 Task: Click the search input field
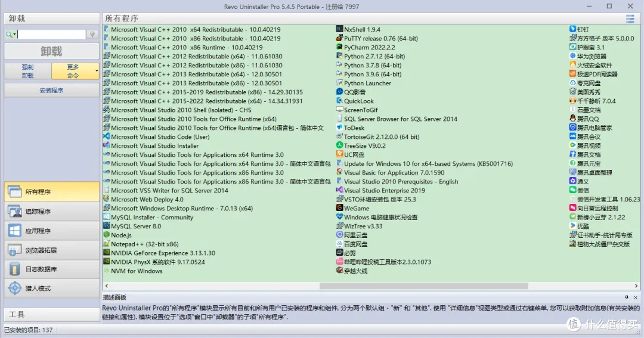[x=51, y=35]
